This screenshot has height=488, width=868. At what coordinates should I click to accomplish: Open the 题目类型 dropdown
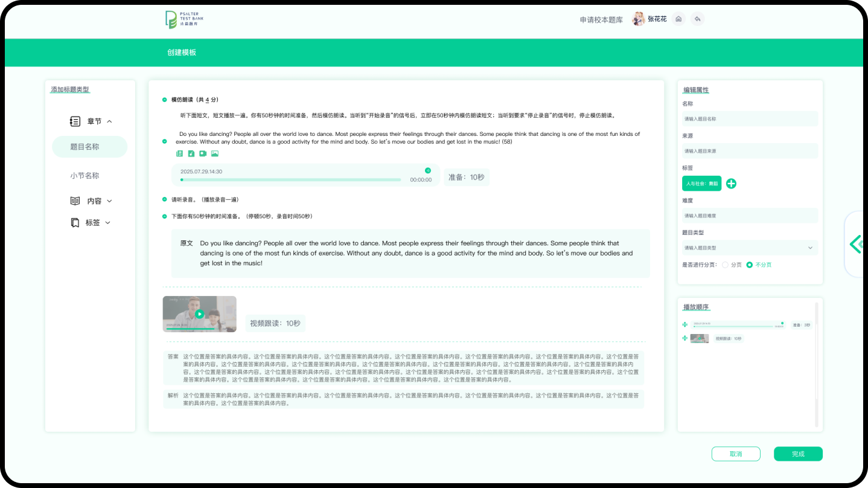point(750,248)
